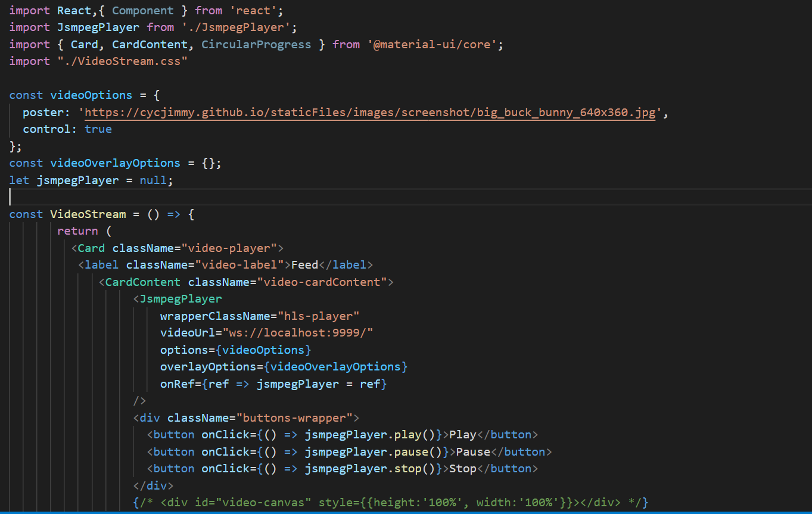Click the hls-player wrapperClassName value
The height and width of the screenshot is (514, 812).
point(319,316)
